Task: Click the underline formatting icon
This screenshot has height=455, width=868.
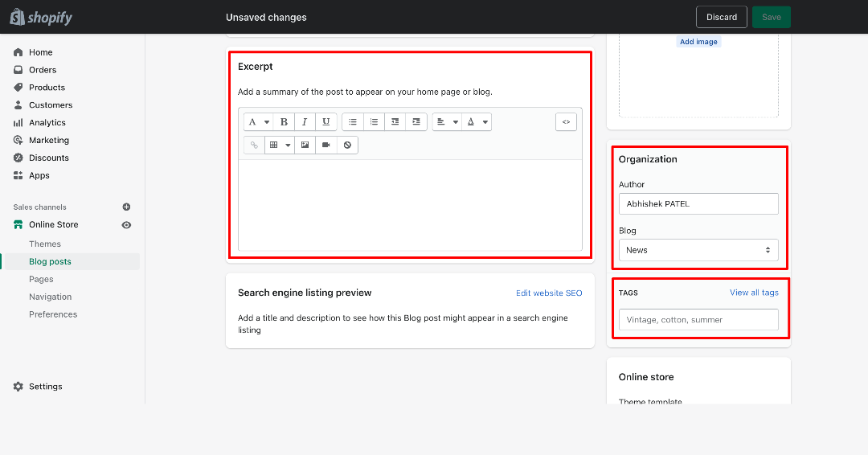Action: [326, 121]
